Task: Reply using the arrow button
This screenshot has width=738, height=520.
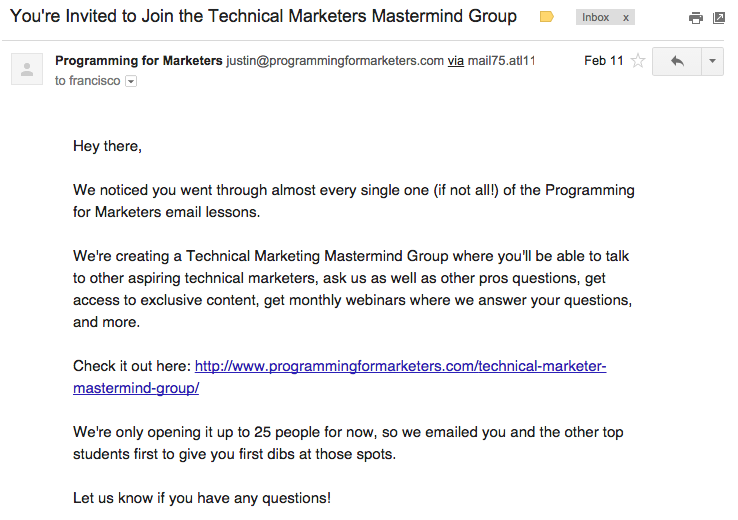Action: (x=677, y=61)
